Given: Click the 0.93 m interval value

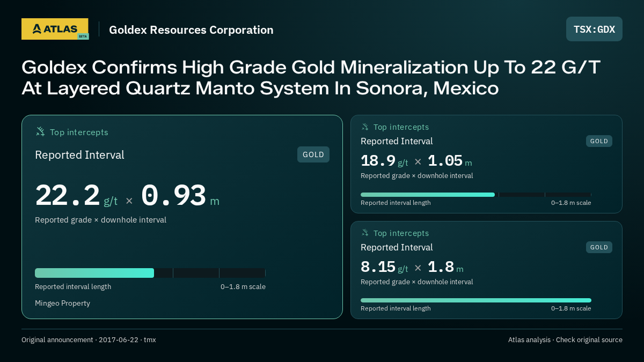Looking at the screenshot, I should (180, 196).
